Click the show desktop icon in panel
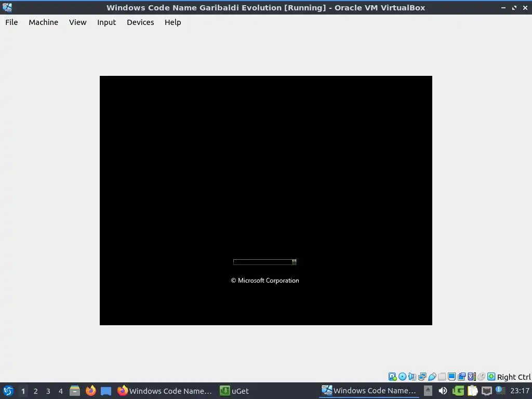 [x=106, y=391]
